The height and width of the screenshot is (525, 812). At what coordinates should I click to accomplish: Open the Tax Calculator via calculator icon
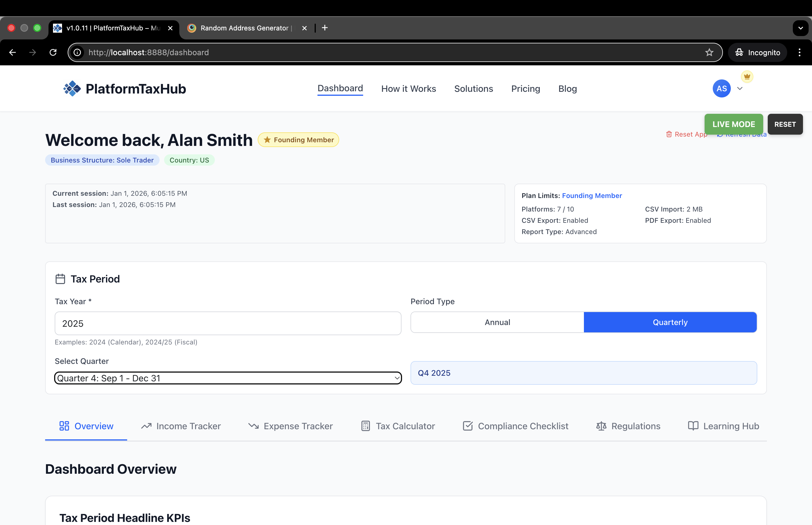(x=365, y=426)
